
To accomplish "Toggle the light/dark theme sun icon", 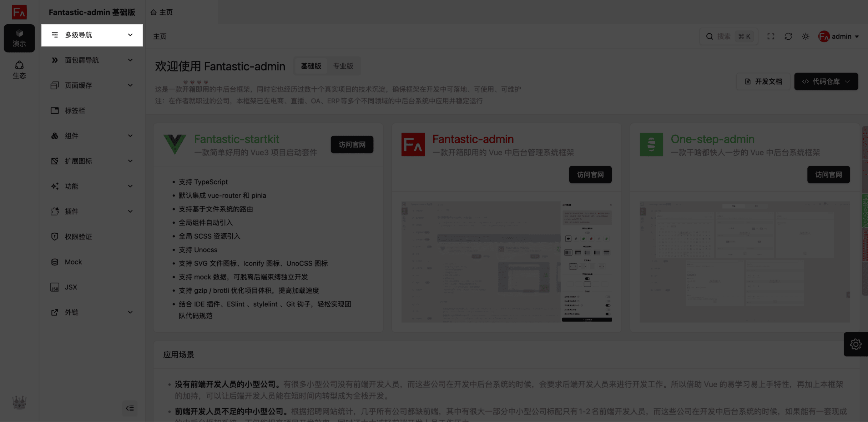I will tap(806, 36).
